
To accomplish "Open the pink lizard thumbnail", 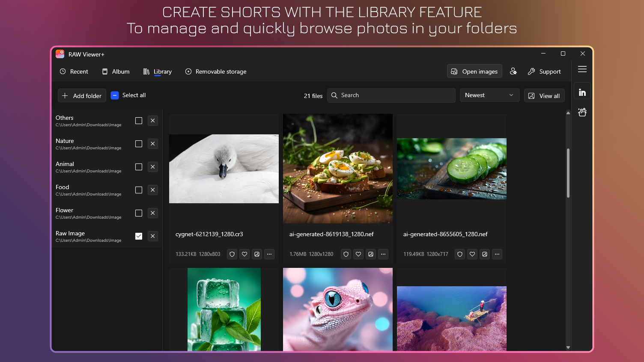I will point(338,309).
